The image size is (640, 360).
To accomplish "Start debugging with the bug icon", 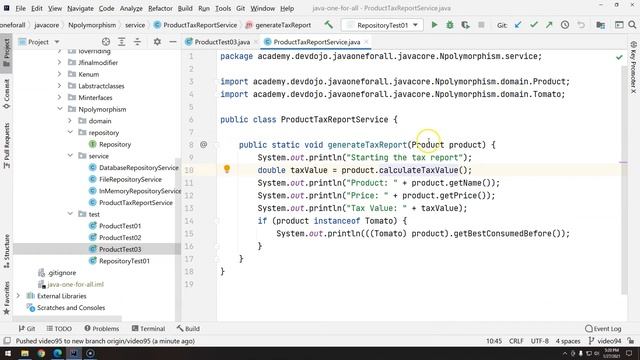I will tap(450, 25).
